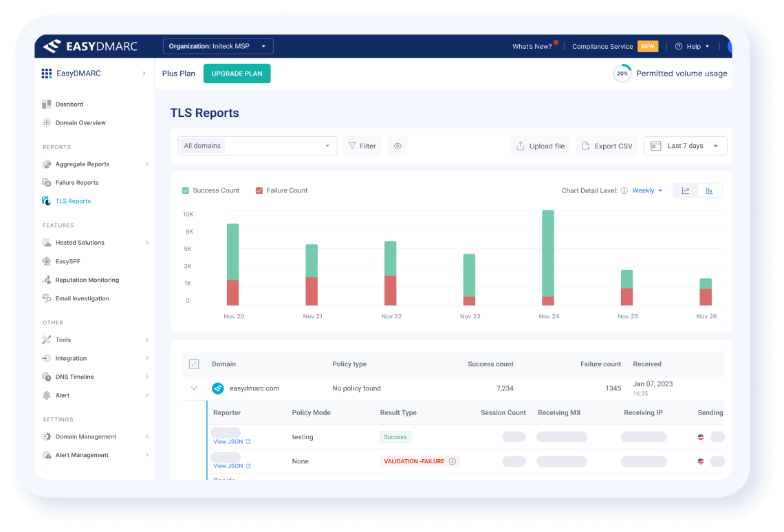784x532 pixels.
Task: Open the Weekly detail level dropdown
Action: 647,190
